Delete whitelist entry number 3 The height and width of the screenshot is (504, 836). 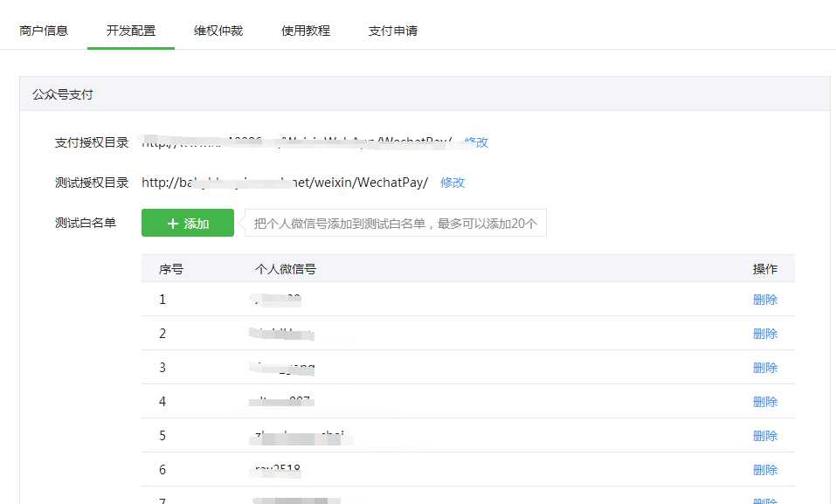point(765,368)
